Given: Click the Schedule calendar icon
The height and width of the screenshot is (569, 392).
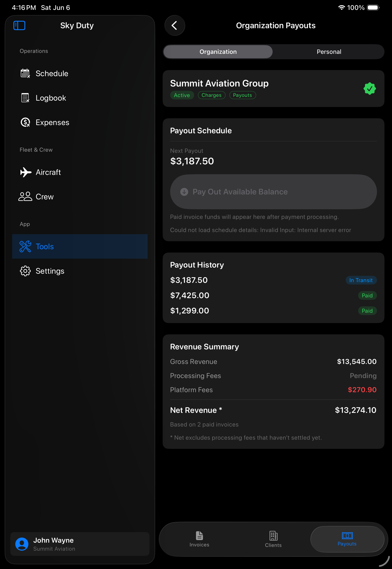Looking at the screenshot, I should click(x=25, y=73).
